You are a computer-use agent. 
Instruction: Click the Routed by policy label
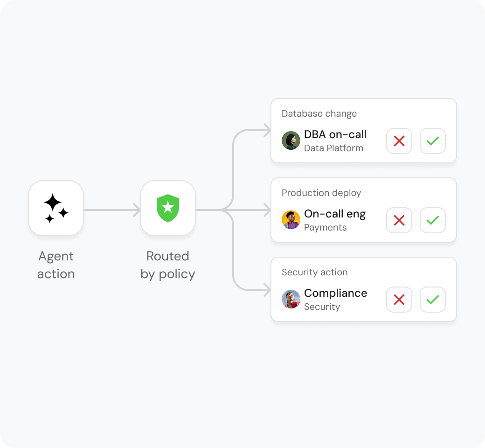[167, 266]
